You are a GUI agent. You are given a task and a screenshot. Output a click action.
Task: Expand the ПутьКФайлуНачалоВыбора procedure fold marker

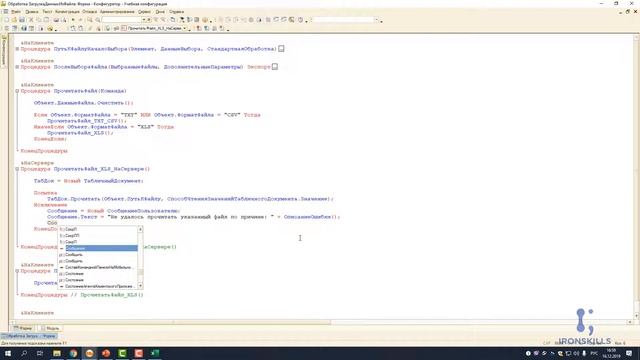coord(17,49)
